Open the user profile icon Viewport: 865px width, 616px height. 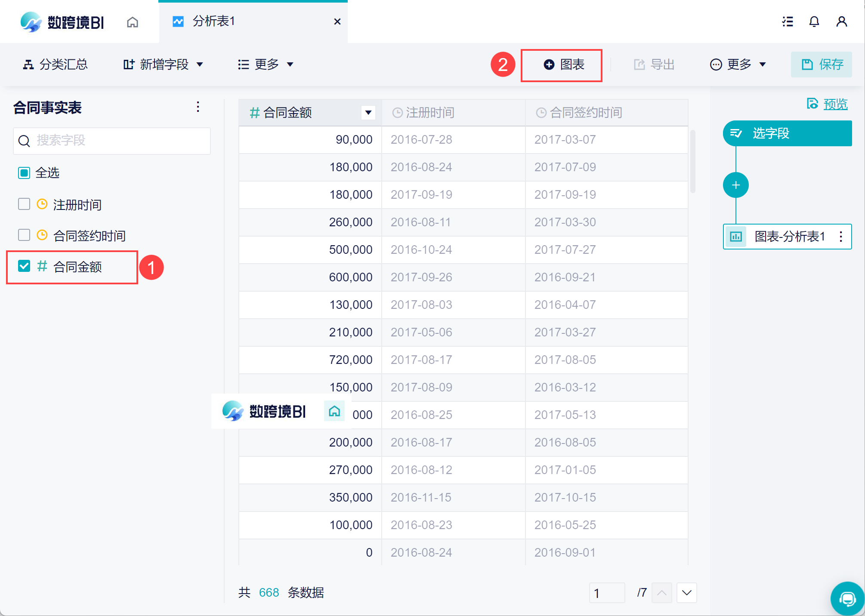pyautogui.click(x=841, y=22)
